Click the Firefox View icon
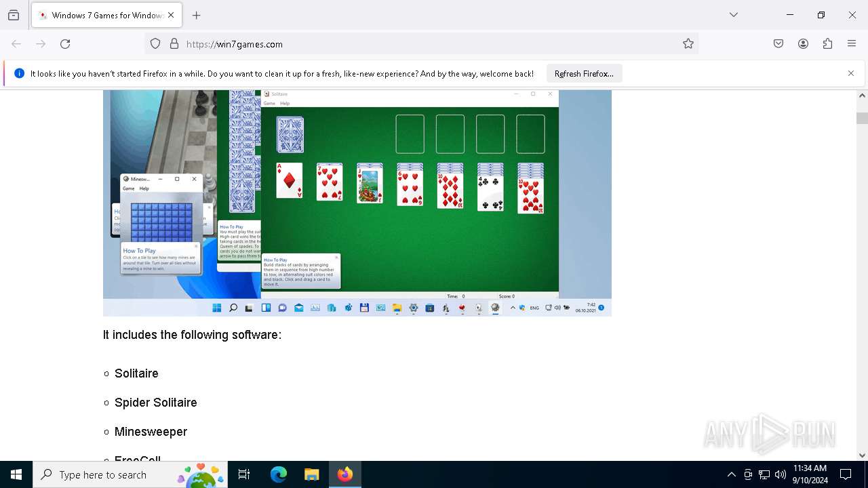 [x=14, y=15]
